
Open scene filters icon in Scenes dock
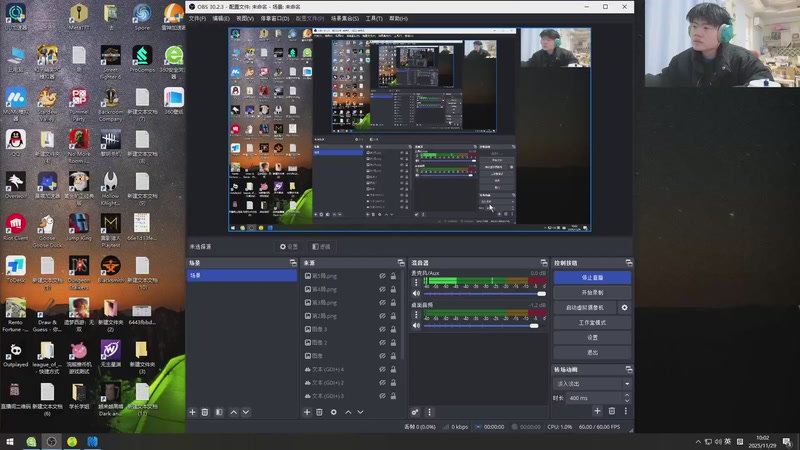[219, 412]
